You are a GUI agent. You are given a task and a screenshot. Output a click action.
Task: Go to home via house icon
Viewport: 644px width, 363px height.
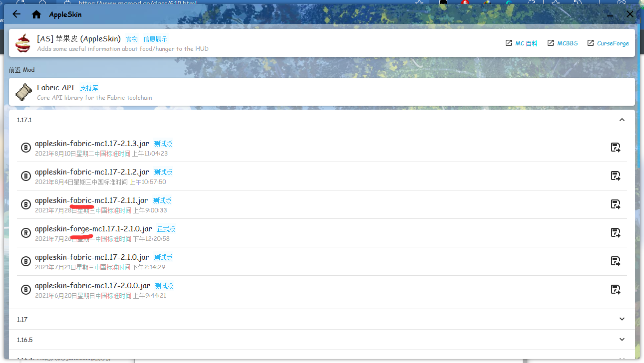pyautogui.click(x=36, y=14)
